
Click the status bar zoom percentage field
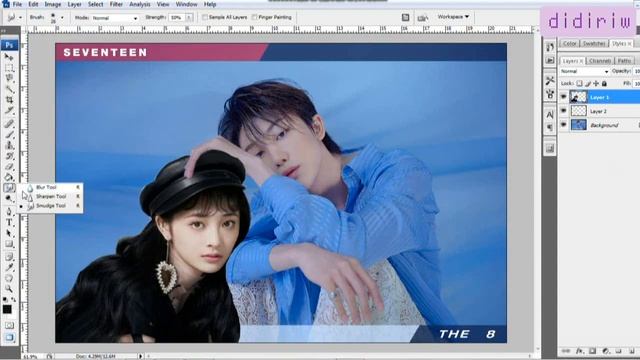tap(31, 357)
